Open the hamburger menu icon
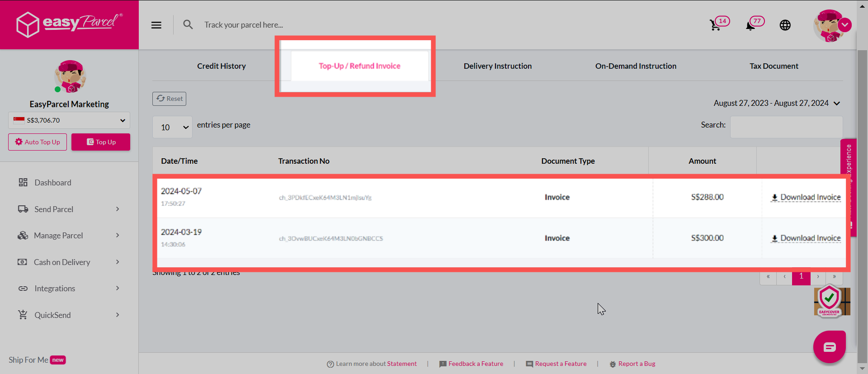The image size is (868, 374). (x=156, y=25)
